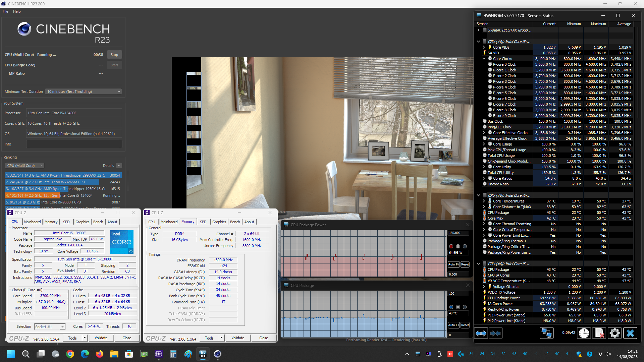
Task: Click HWiNFO shrink layout arrows icon
Action: 495,333
